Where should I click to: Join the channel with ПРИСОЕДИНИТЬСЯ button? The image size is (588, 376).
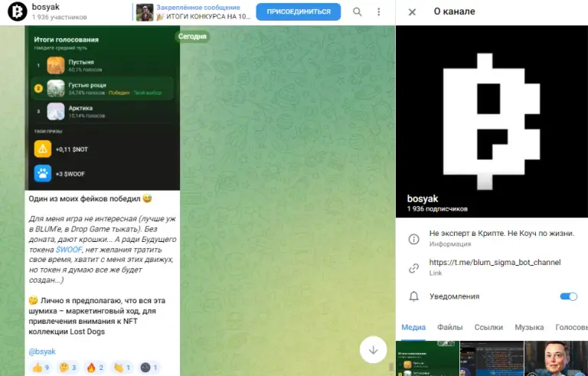point(299,11)
